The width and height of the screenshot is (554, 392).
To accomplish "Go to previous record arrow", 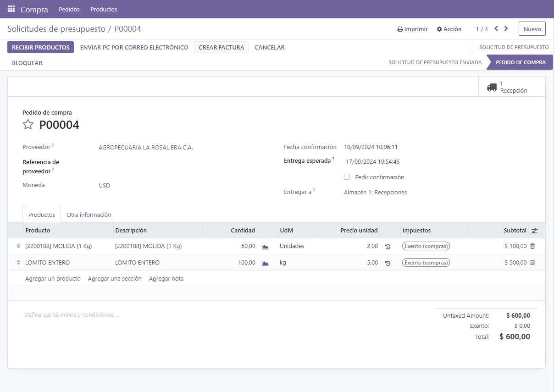I will point(496,28).
